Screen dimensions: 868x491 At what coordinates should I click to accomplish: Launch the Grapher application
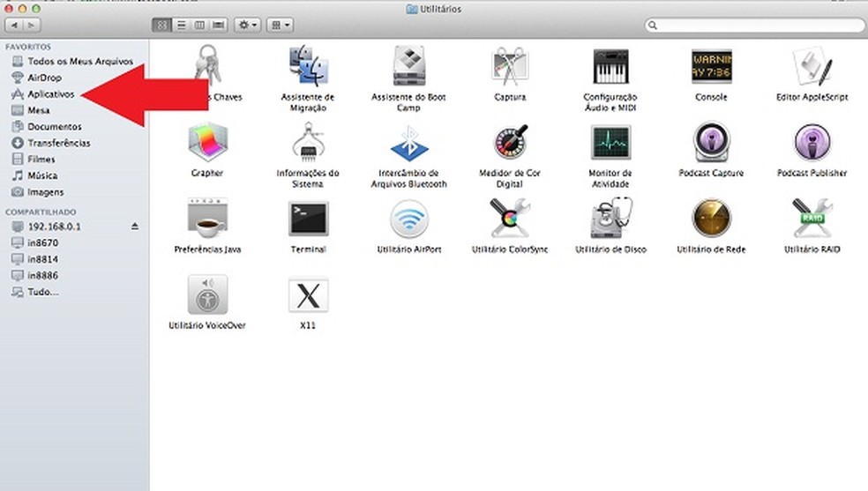(x=207, y=144)
